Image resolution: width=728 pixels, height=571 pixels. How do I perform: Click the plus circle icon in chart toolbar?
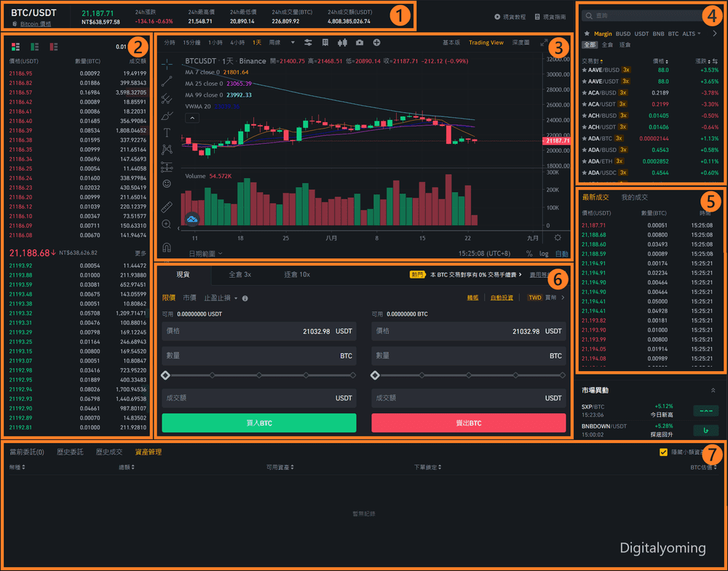point(376,43)
